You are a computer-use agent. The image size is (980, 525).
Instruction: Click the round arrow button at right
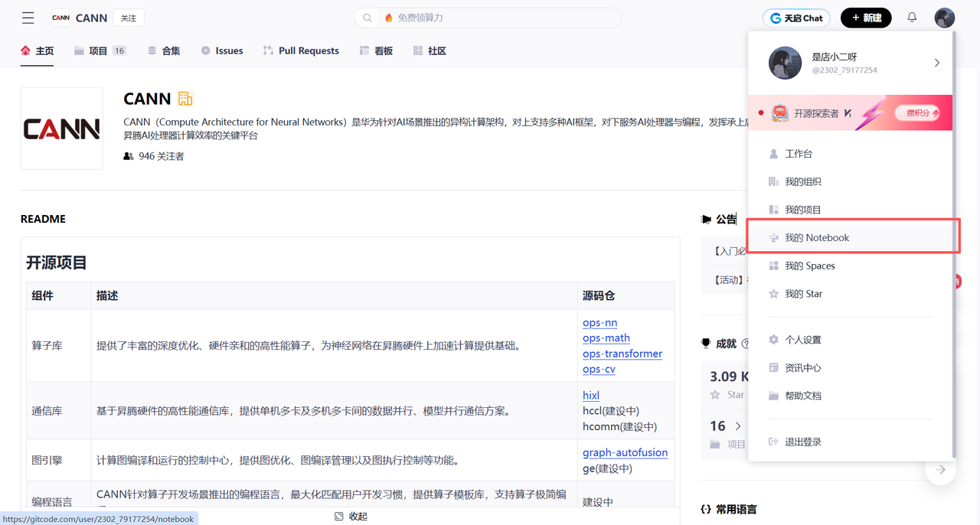[x=940, y=469]
